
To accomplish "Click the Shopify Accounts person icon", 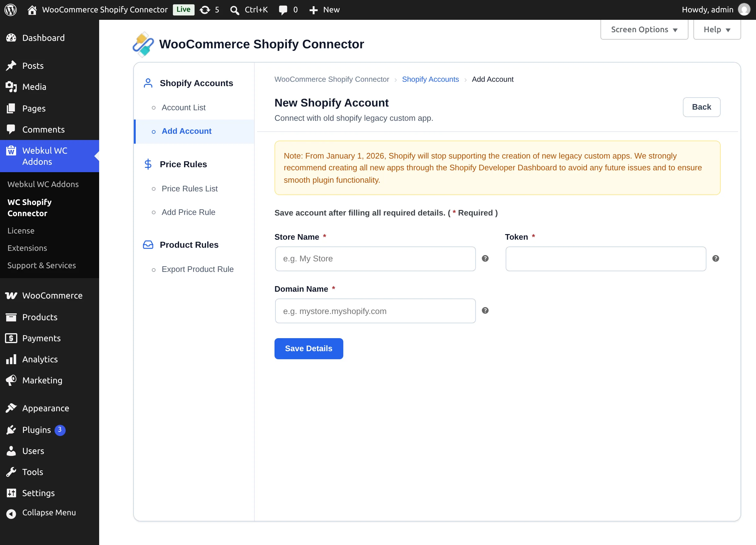I will 148,83.
